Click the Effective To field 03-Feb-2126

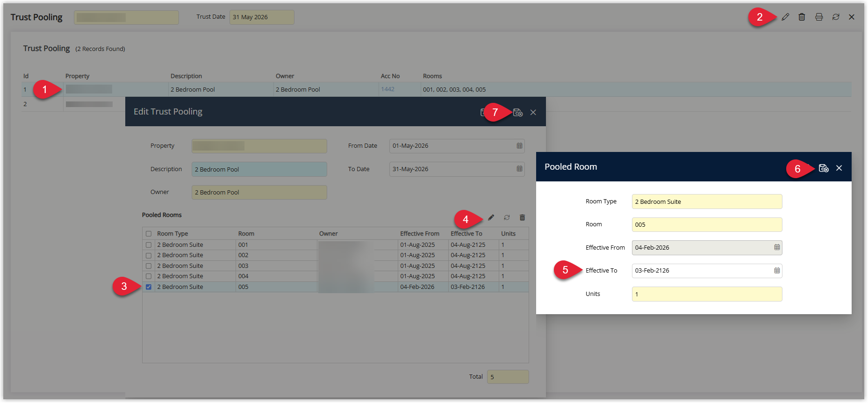pos(707,271)
